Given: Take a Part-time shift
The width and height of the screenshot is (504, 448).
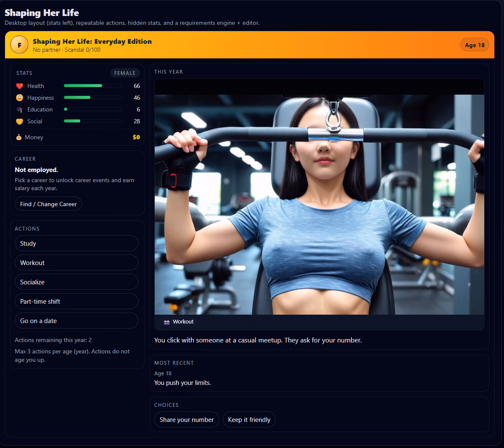Looking at the screenshot, I should [76, 301].
